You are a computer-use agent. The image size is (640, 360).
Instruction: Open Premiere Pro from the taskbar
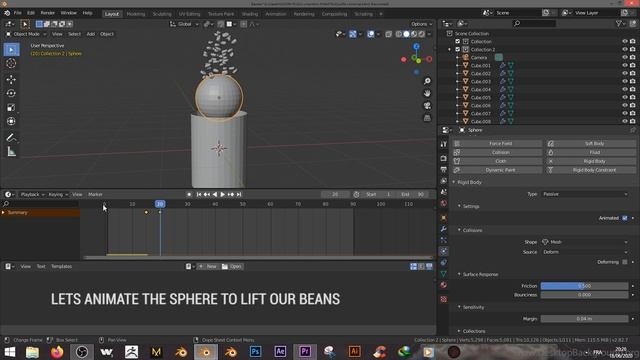[x=305, y=352]
